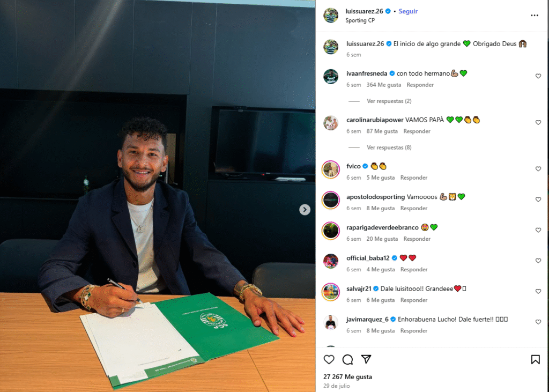Open luissuarez.26 profile picture in header

(331, 16)
